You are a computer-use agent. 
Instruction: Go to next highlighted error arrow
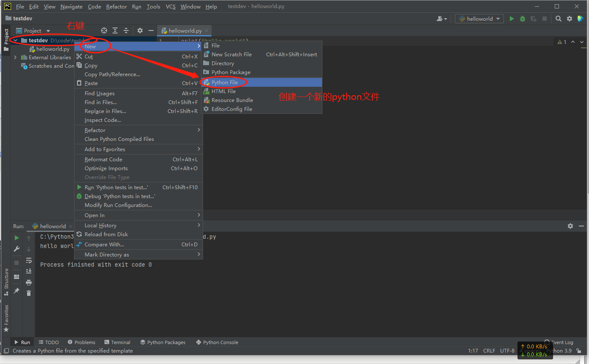(582, 42)
